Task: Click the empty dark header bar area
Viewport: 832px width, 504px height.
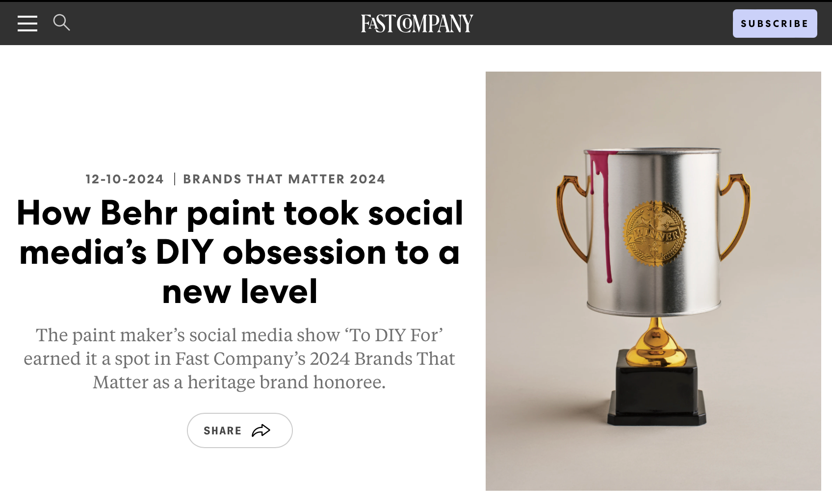Action: click(589, 23)
